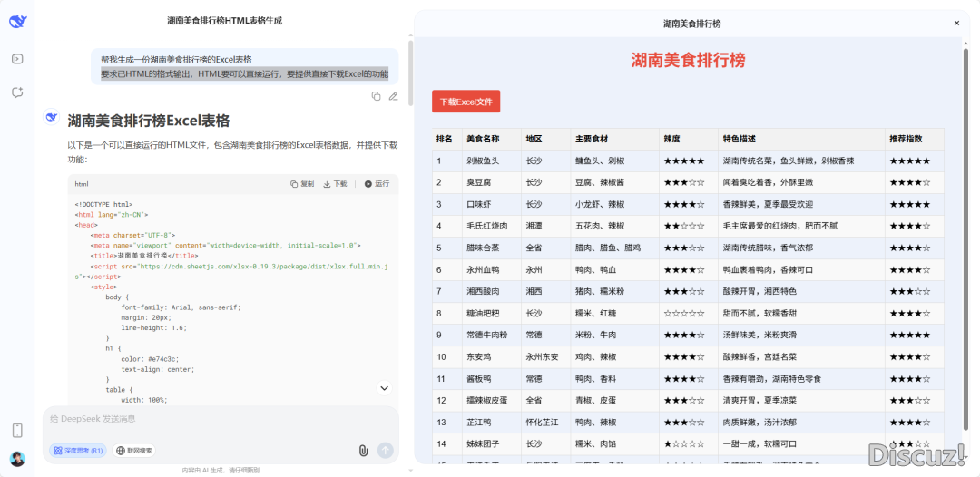Click the 特色描述 column header
Screen dimensions: 980x477
click(x=801, y=139)
